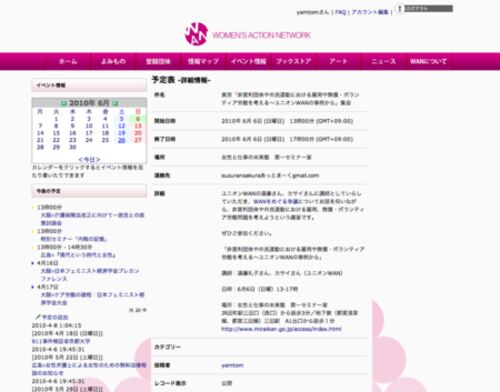
Task: Open the WANについて navigation tab
Action: coord(428,61)
